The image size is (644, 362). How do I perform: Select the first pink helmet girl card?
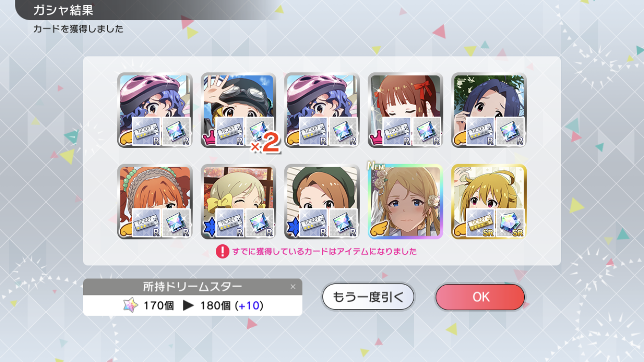point(155,110)
